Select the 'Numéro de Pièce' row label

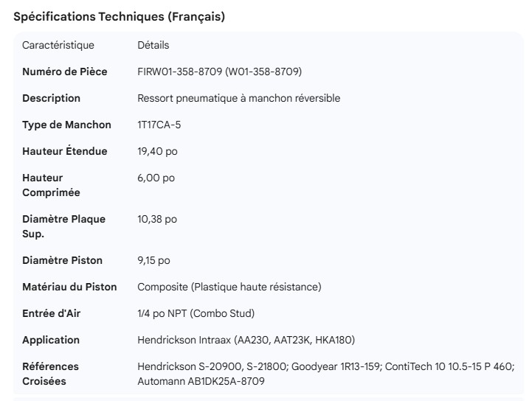(64, 72)
